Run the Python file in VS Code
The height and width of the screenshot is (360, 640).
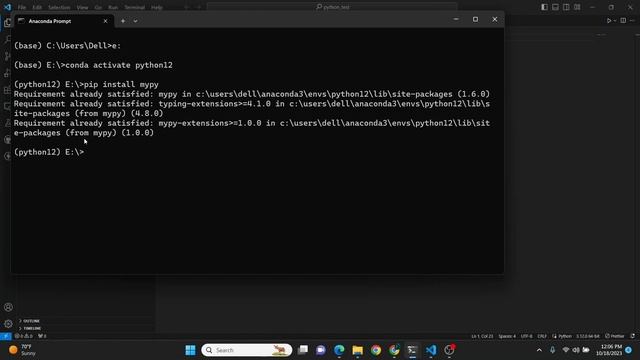click(609, 20)
